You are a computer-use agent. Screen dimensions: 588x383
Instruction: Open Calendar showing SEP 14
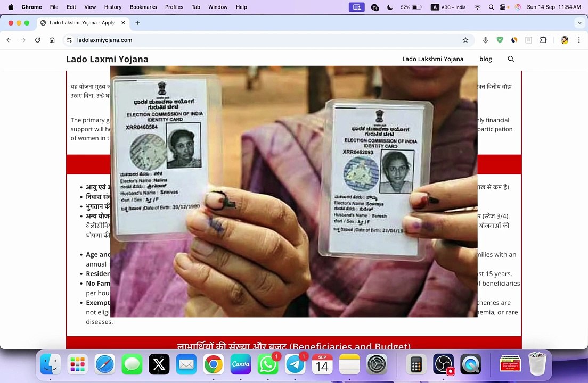tap(322, 364)
